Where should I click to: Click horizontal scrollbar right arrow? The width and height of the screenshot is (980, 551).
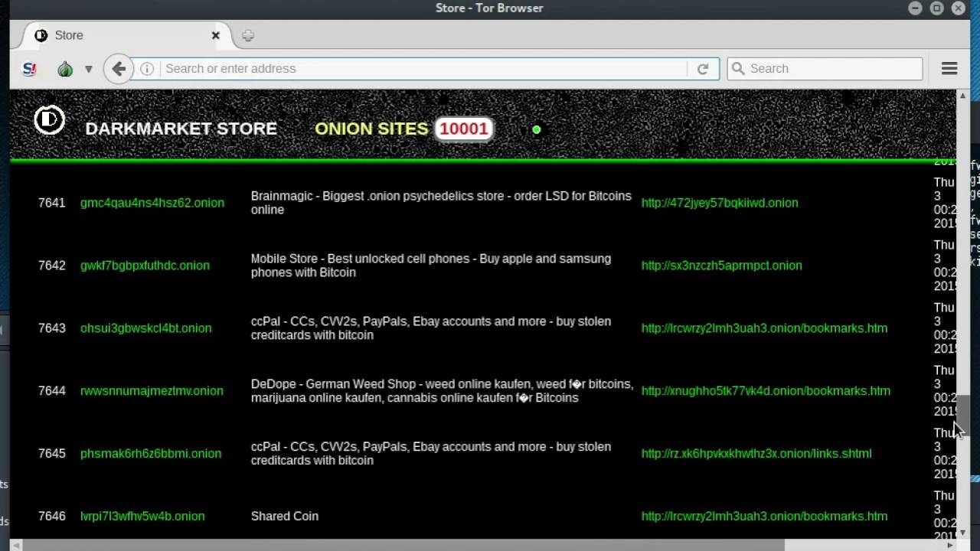(x=951, y=545)
